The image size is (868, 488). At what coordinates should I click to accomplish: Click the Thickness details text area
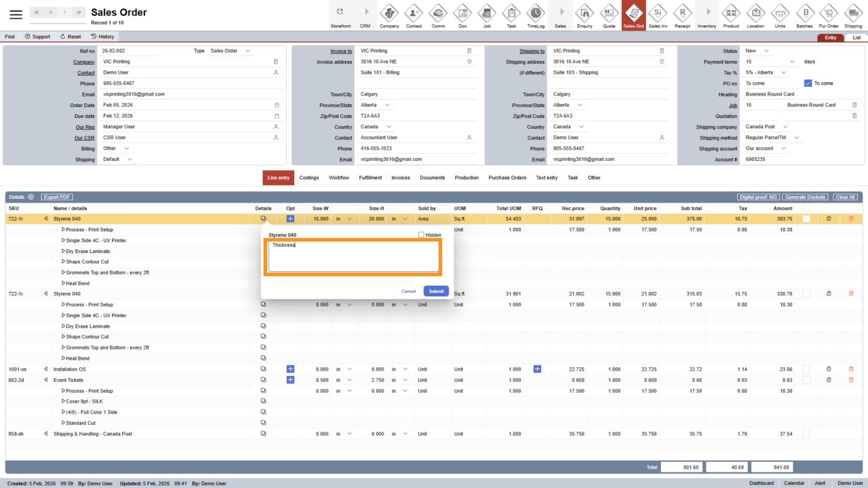[x=353, y=257]
